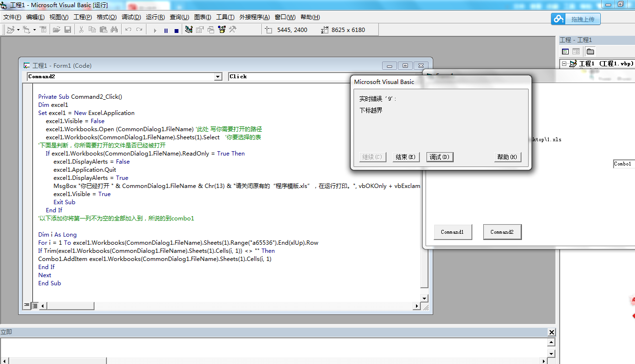Open the 文件(F) menu

pyautogui.click(x=12, y=17)
